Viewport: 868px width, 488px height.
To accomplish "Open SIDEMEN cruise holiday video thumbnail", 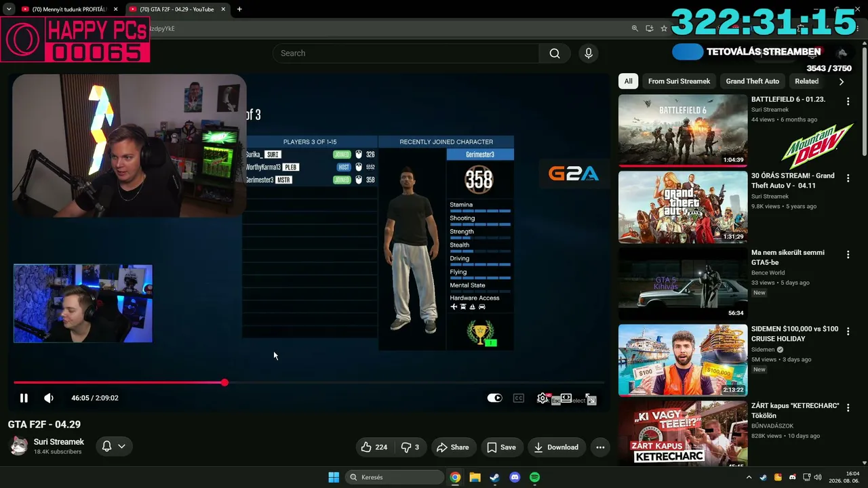I will [x=683, y=360].
